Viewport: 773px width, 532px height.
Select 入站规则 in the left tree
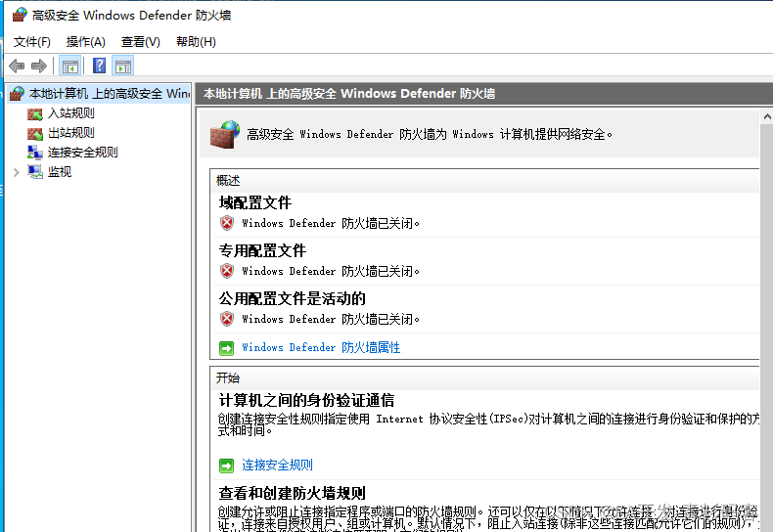[x=71, y=113]
